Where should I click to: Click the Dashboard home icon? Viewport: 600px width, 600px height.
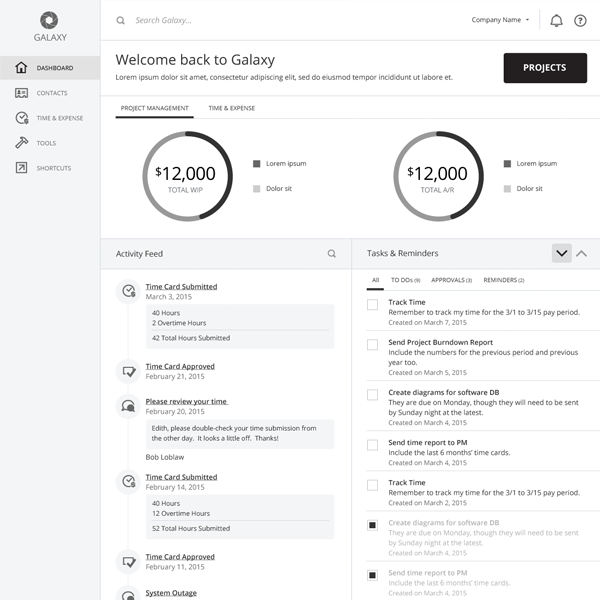click(x=21, y=67)
